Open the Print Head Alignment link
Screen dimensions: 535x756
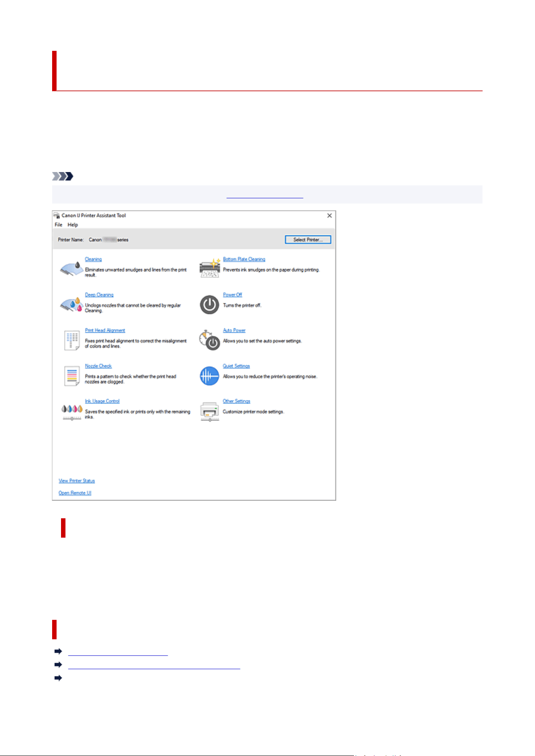[x=105, y=330]
